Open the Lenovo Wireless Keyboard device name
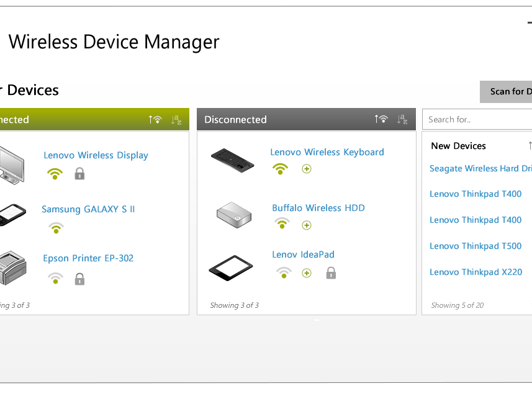Viewport: 532px width, 399px height. point(327,152)
